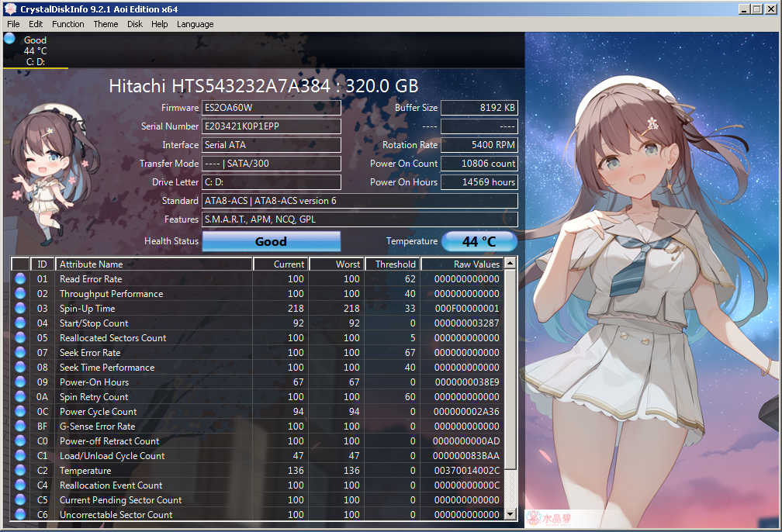Click the Good health status button

coord(272,241)
